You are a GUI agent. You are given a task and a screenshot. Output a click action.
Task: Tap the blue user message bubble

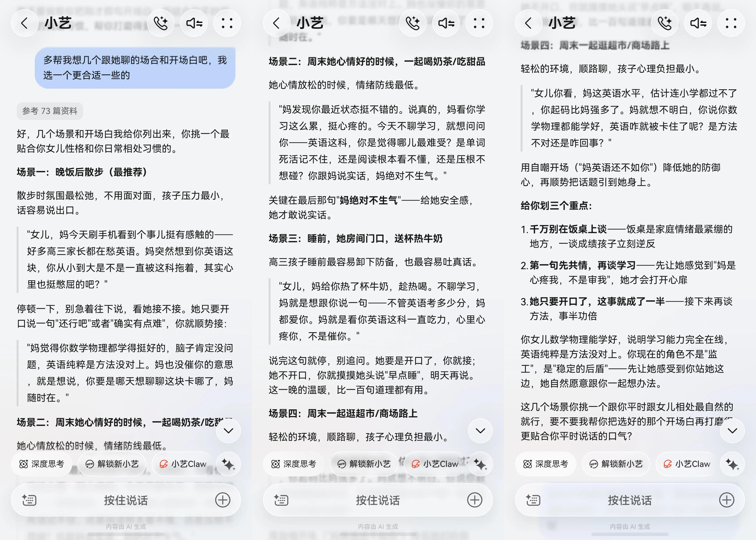pyautogui.click(x=135, y=68)
